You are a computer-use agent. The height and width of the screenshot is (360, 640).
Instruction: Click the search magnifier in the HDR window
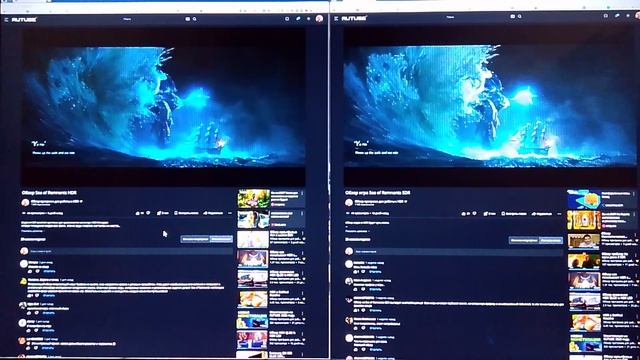pos(195,19)
